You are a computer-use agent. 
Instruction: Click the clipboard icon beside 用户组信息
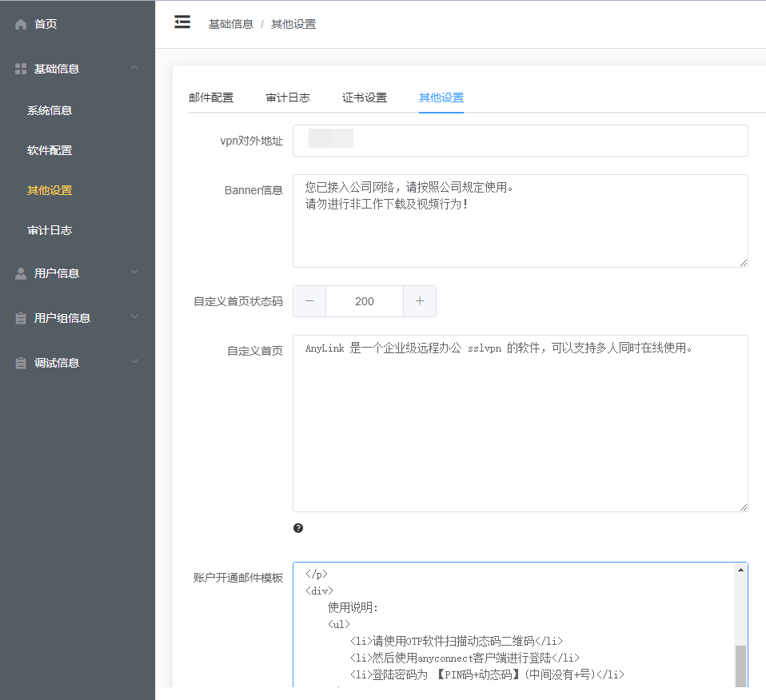tap(21, 318)
